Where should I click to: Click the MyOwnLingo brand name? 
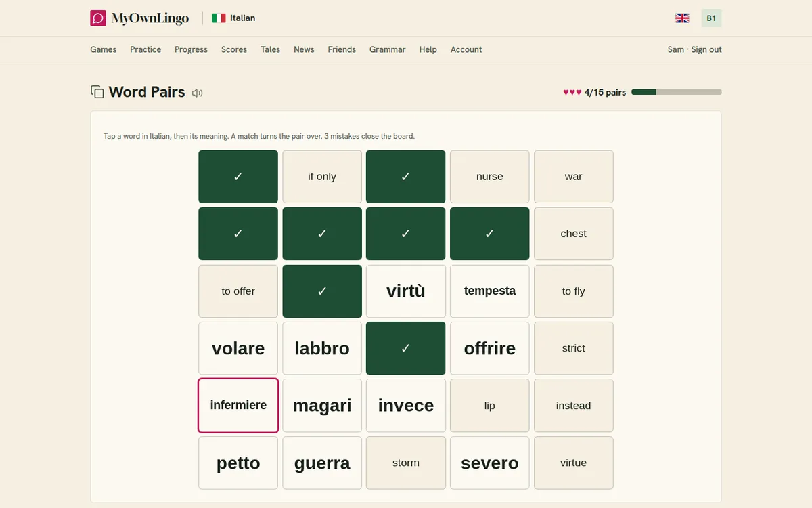click(150, 18)
